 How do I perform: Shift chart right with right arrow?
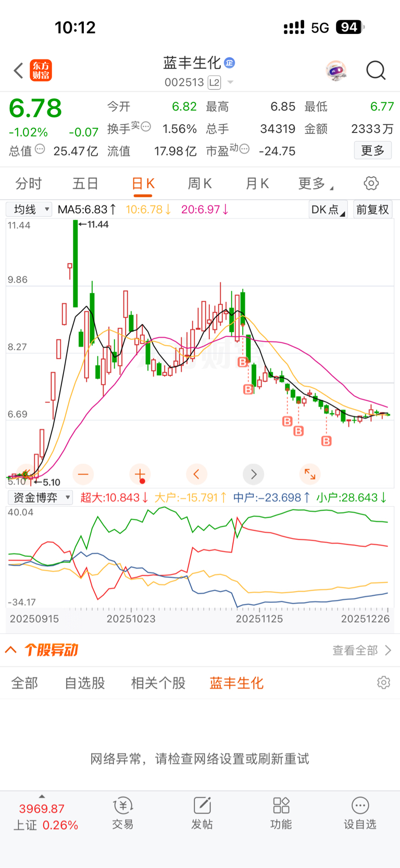pos(254,474)
